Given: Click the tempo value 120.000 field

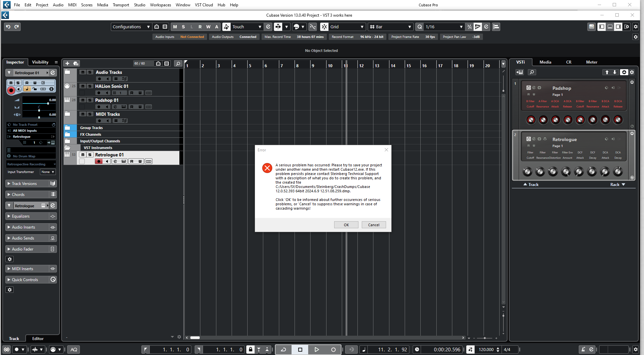Looking at the screenshot, I should pos(486,349).
